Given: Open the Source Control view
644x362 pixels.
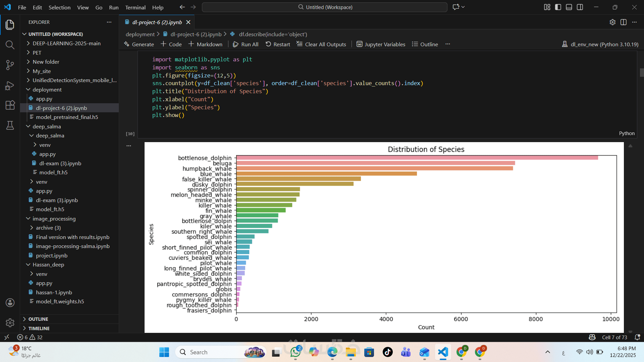Looking at the screenshot, I should click(x=10, y=65).
